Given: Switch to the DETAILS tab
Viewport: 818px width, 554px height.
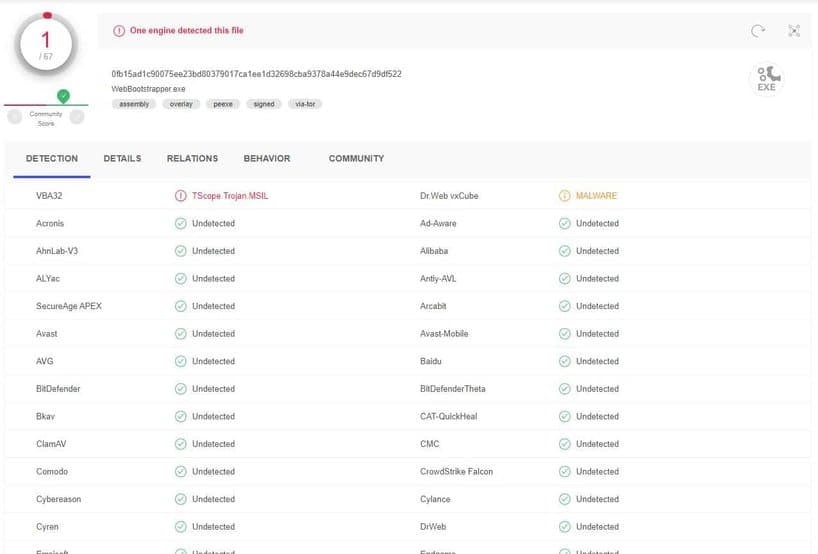Looking at the screenshot, I should (122, 159).
